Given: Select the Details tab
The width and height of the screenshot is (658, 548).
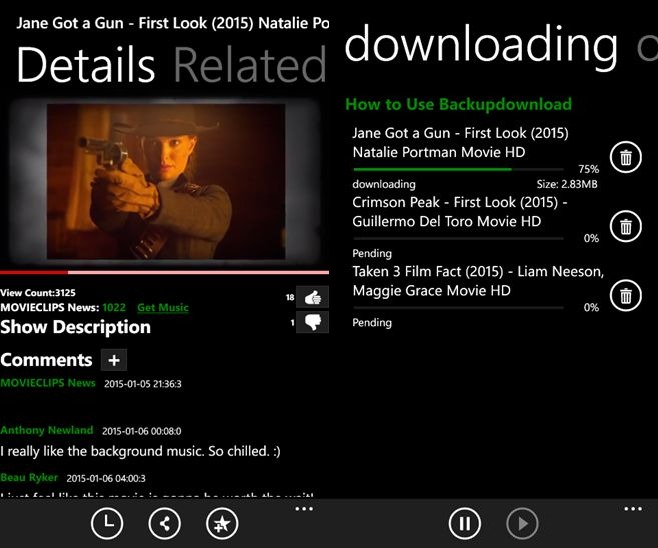Looking at the screenshot, I should [x=86, y=65].
